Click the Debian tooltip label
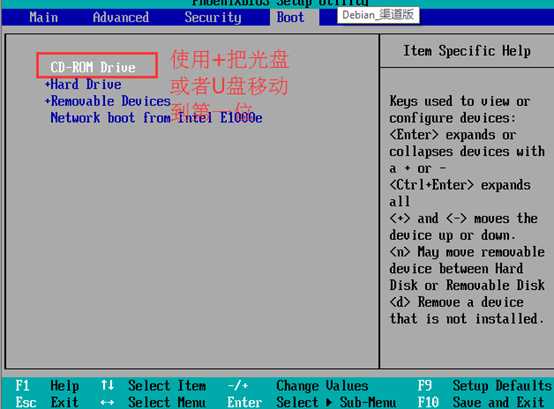The image size is (554, 409). [378, 15]
